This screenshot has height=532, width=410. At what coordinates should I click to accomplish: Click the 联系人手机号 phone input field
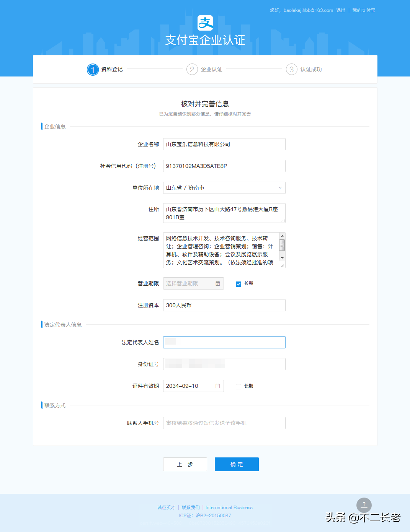[224, 423]
